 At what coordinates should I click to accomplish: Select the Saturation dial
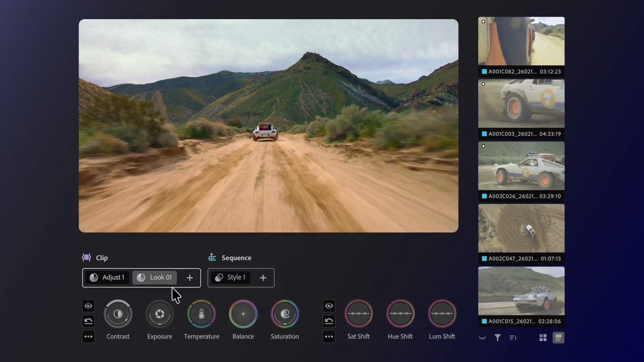(285, 314)
